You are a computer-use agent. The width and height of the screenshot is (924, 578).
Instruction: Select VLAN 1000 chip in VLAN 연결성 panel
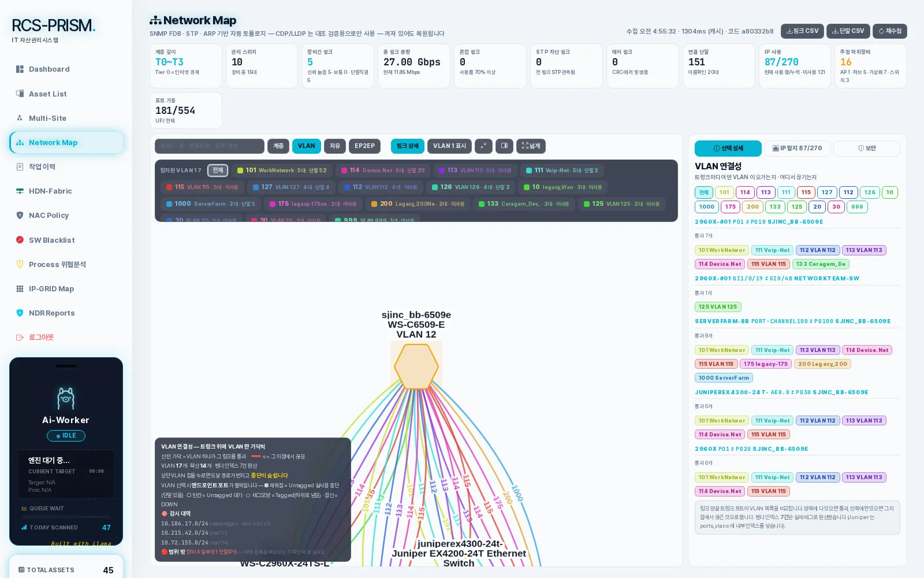click(707, 207)
